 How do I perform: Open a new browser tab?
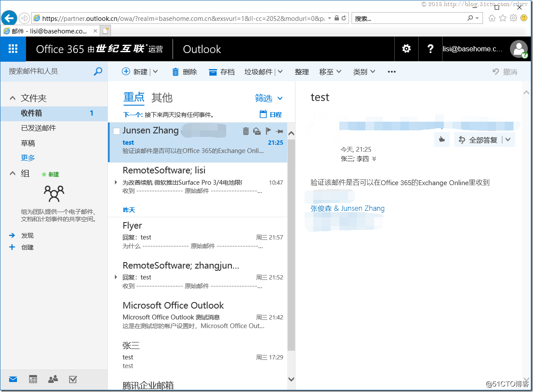click(x=106, y=31)
